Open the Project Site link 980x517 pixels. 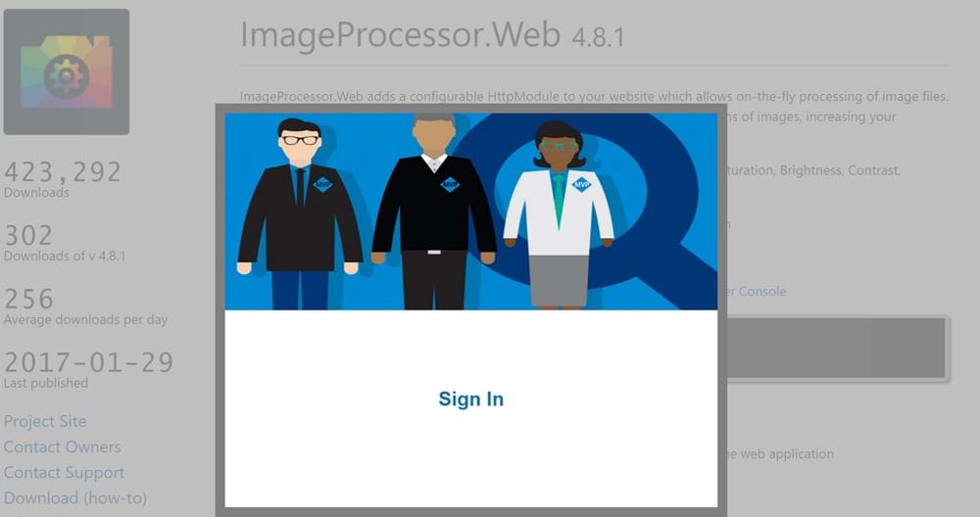point(45,421)
